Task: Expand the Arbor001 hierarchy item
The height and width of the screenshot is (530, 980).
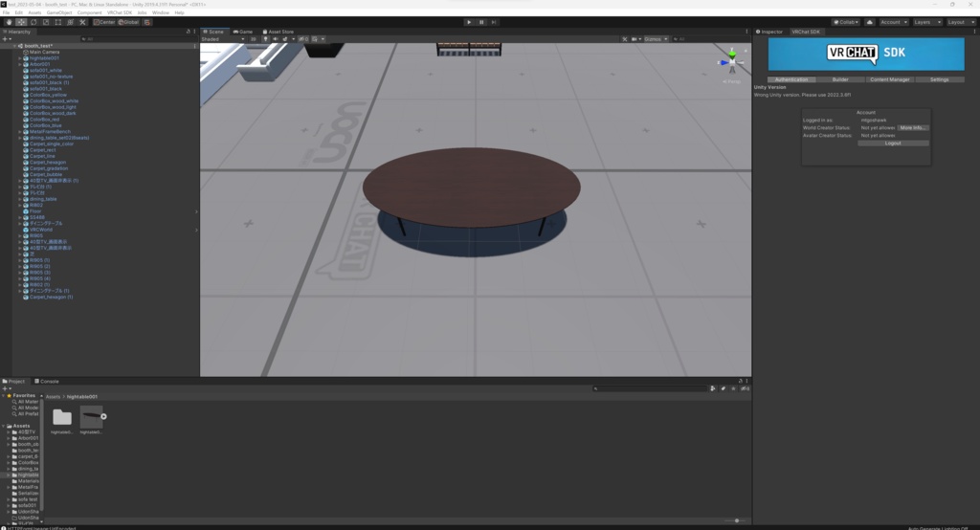Action: pos(20,64)
